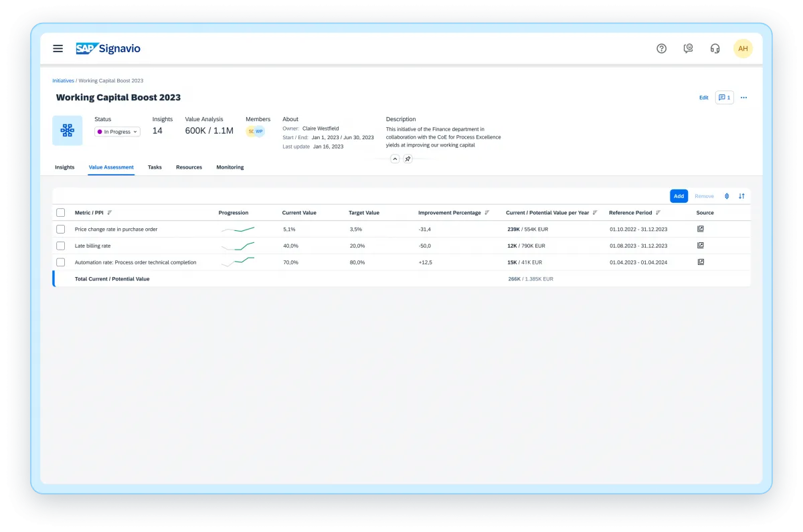Screen dimensions: 803x532
Task: Click the 266K / 1.385K EUR total
Action: coord(531,279)
